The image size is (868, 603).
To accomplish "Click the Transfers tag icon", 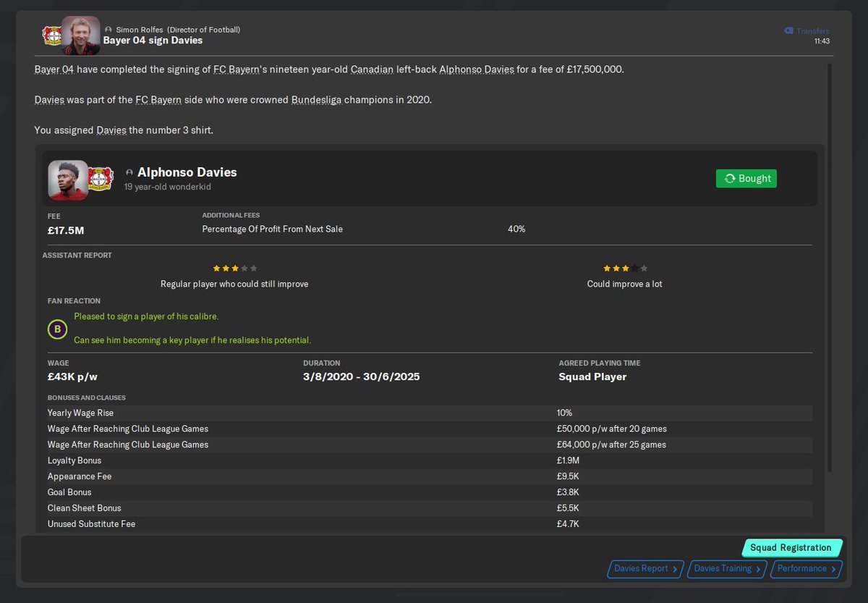I will point(788,31).
